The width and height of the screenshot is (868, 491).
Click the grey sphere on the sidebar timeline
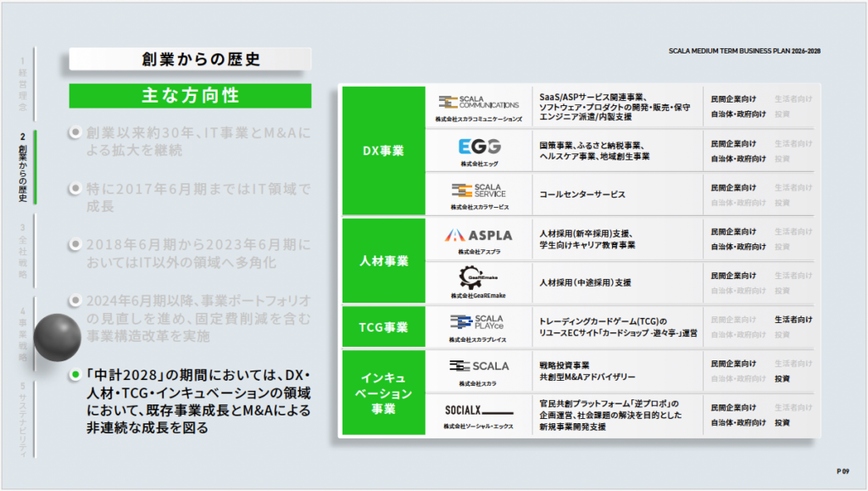(57, 338)
